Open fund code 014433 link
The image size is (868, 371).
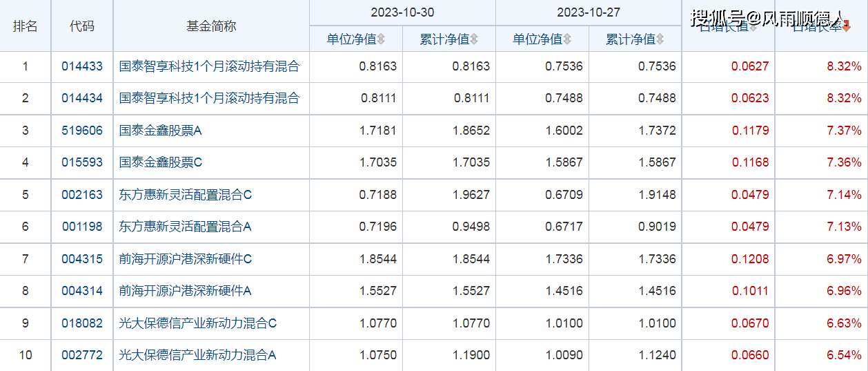tap(82, 67)
